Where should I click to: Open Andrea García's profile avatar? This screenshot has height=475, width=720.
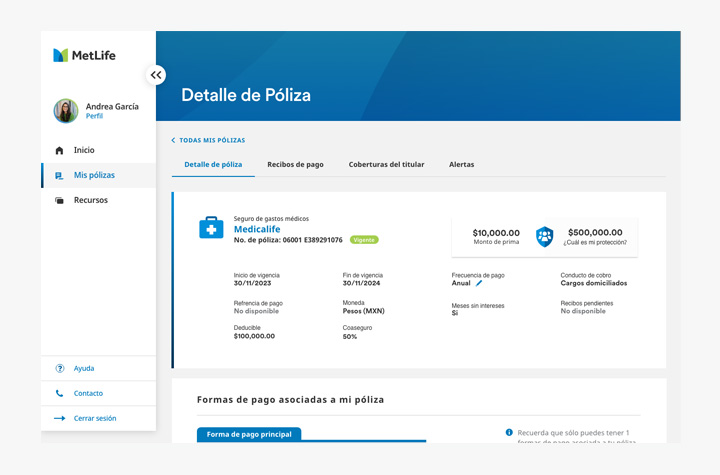pyautogui.click(x=66, y=111)
